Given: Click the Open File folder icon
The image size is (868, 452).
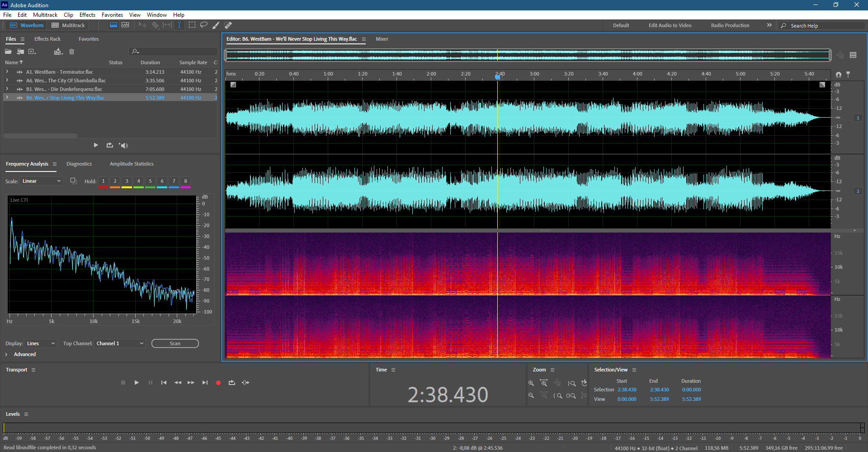Looking at the screenshot, I should coord(8,52).
